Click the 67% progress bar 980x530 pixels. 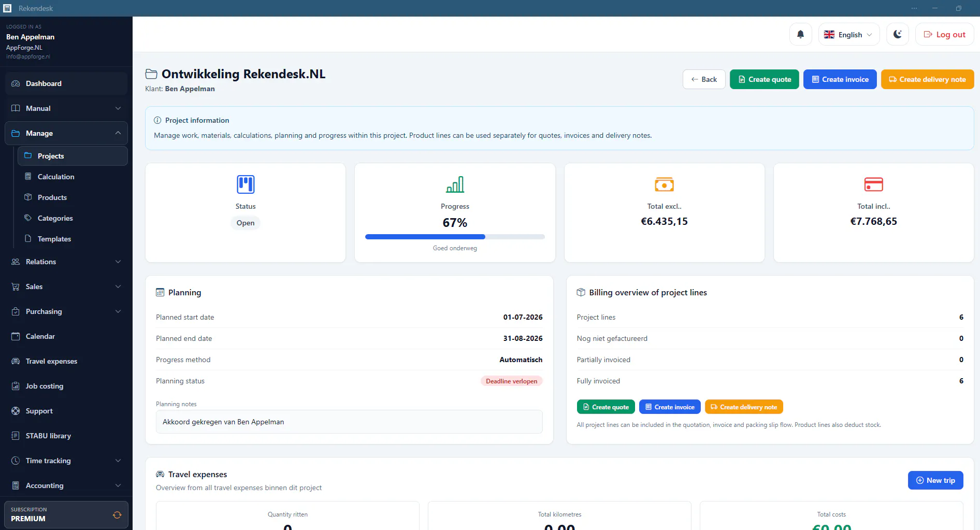455,237
